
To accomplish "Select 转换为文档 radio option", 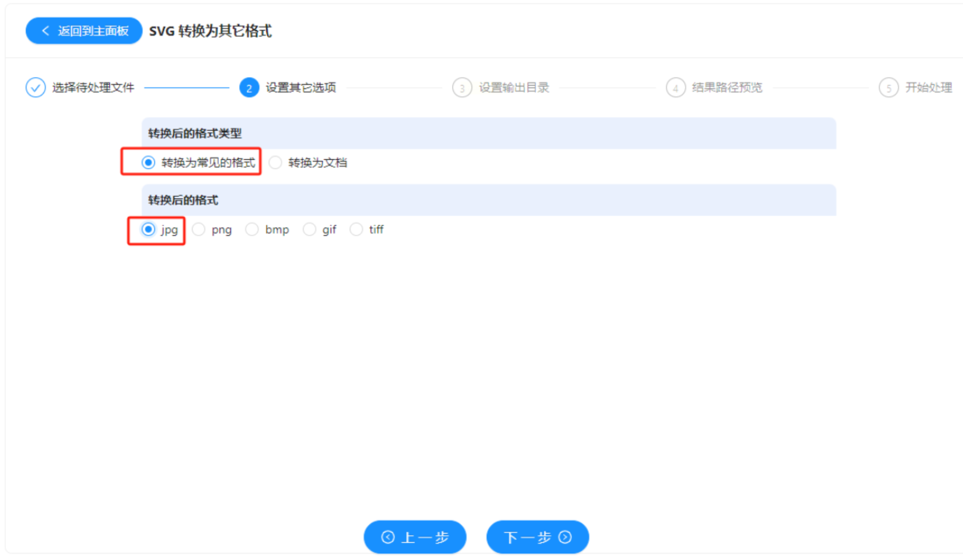I will coord(275,162).
